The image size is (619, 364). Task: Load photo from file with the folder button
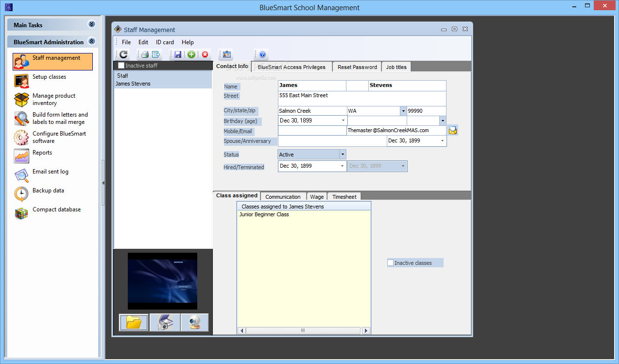tap(134, 322)
